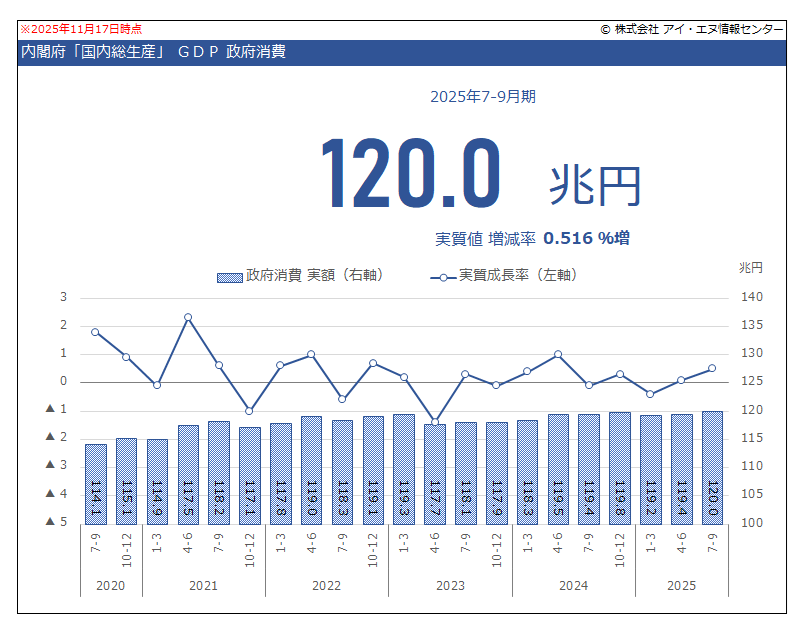
Task: Click the ▲ 5 left axis label
Action: tap(57, 522)
